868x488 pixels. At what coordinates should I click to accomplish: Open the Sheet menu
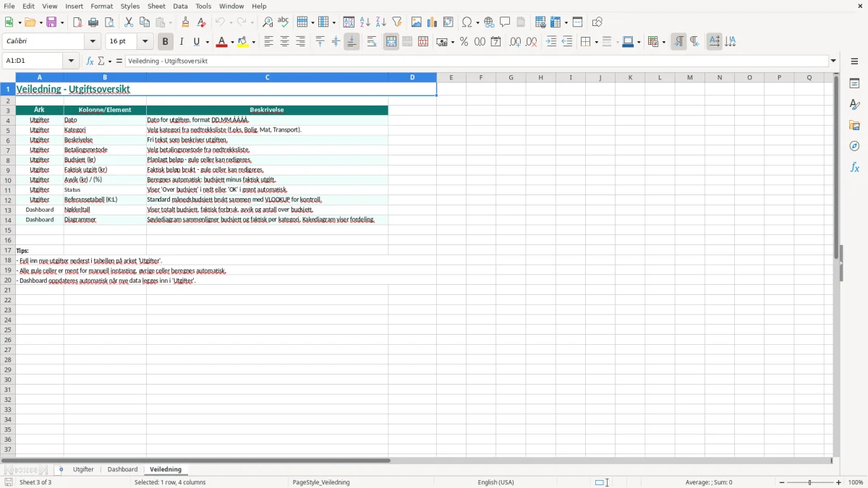157,6
